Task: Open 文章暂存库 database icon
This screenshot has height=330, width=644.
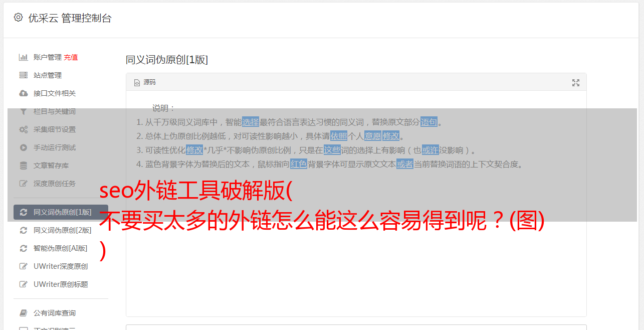Action: click(23, 166)
